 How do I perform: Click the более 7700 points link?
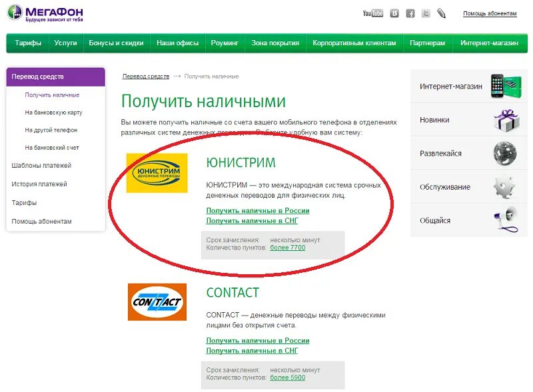click(288, 248)
